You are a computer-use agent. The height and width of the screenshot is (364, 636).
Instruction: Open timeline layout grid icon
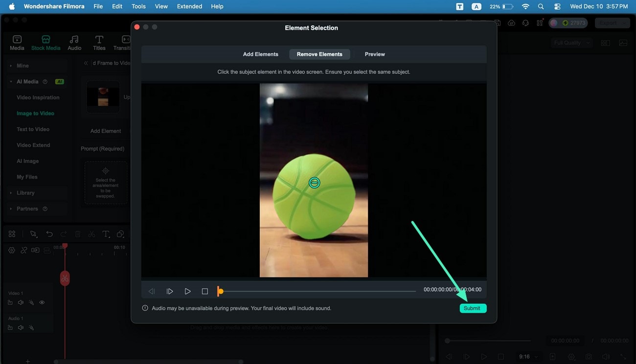coord(12,234)
